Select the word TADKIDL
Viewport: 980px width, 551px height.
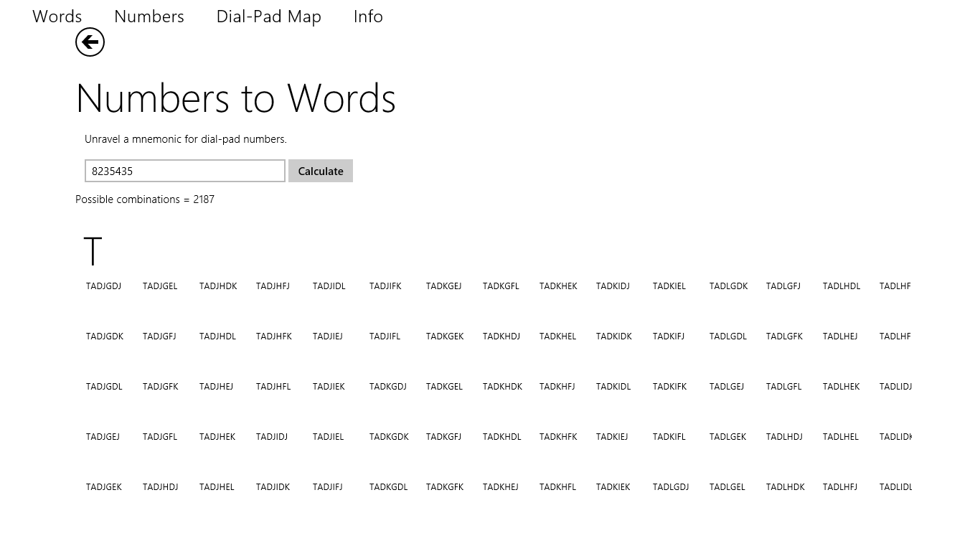click(613, 387)
